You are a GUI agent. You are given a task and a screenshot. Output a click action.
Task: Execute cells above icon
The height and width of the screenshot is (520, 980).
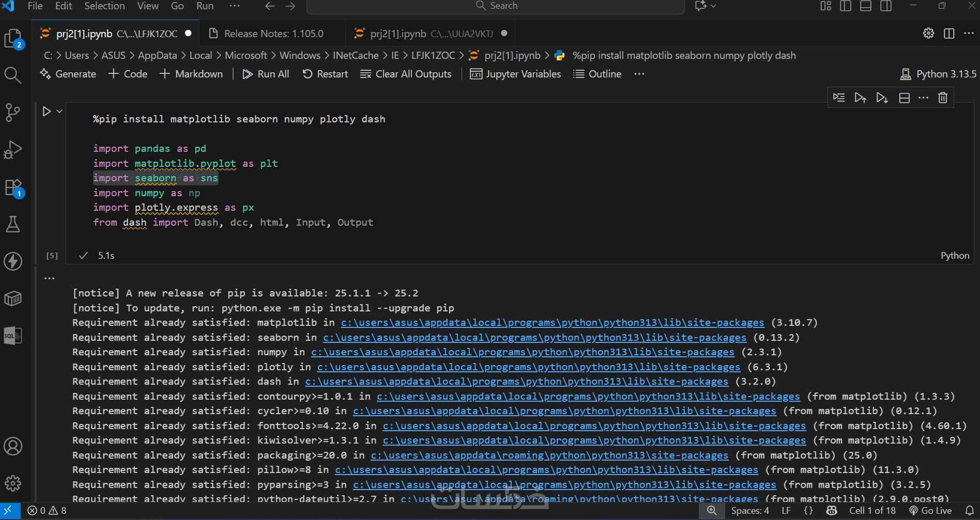pos(861,98)
